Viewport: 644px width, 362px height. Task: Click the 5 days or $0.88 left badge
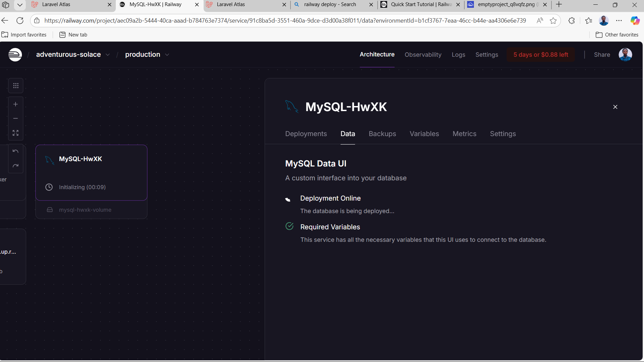[x=541, y=55]
